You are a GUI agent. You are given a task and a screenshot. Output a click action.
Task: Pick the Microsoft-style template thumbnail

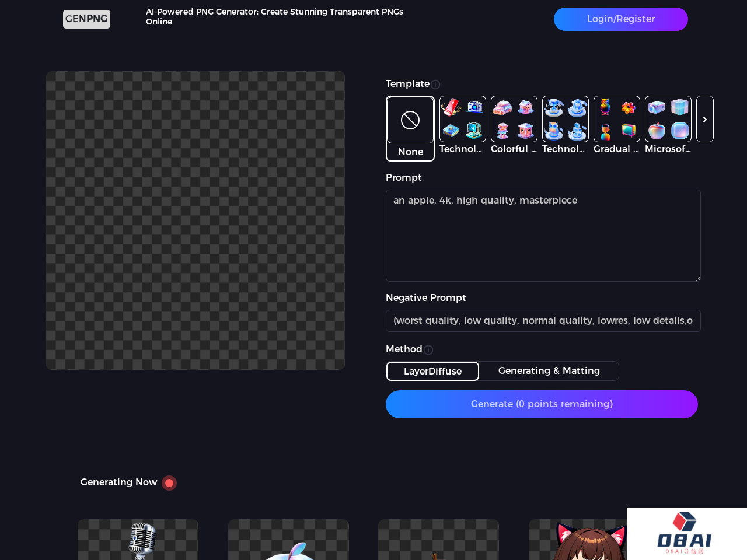coord(668,119)
